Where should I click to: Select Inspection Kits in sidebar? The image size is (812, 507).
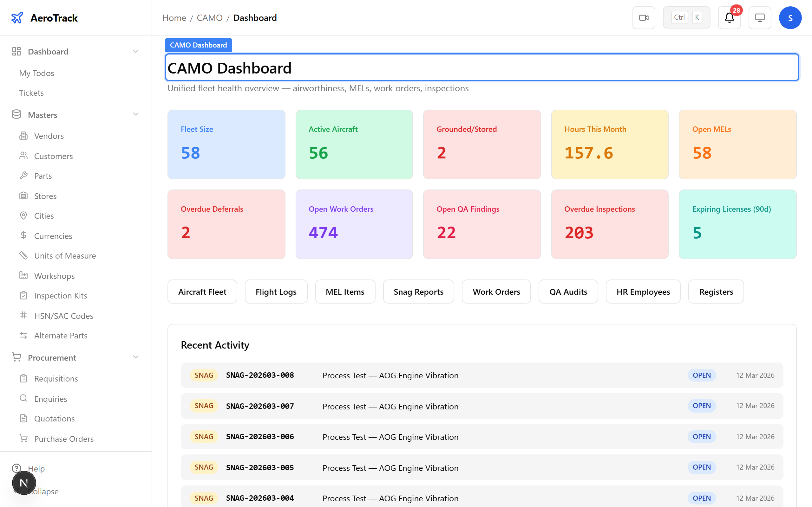pos(60,295)
